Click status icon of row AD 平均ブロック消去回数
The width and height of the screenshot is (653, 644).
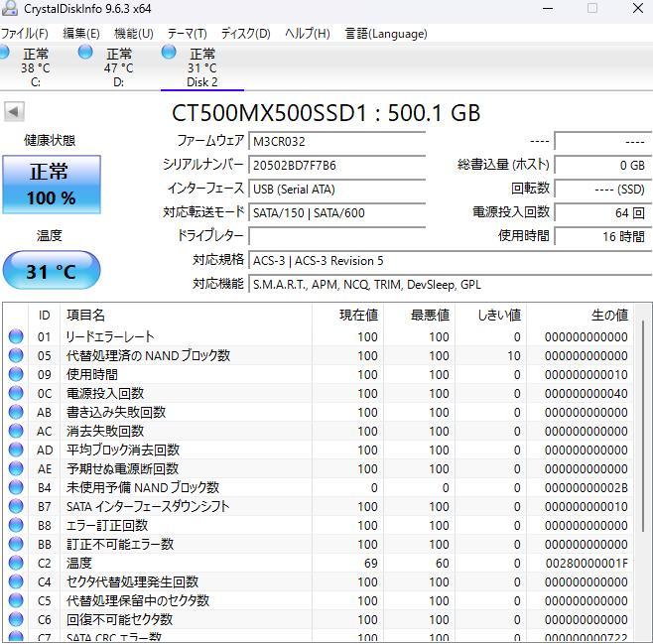pyautogui.click(x=16, y=450)
